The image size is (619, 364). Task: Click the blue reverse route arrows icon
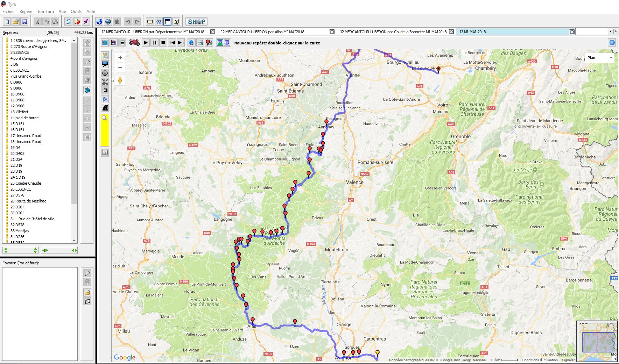click(69, 22)
